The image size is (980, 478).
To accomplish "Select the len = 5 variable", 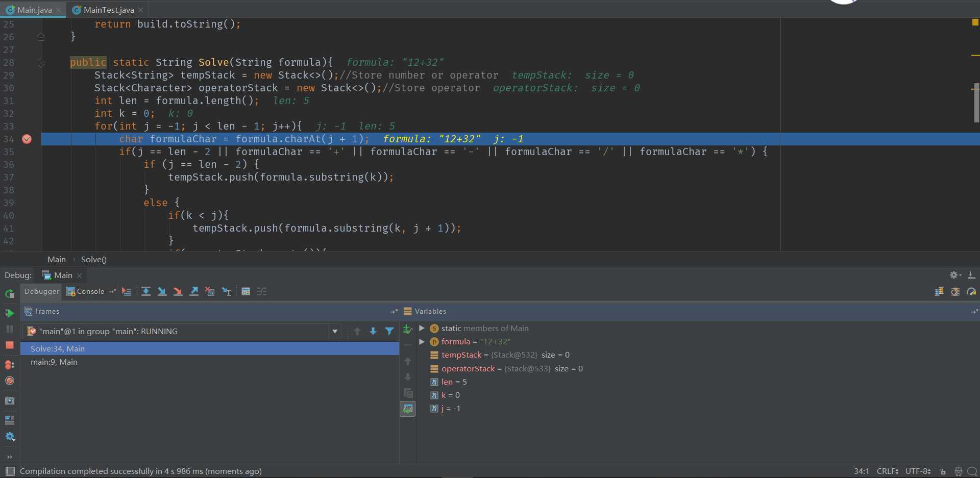I will pyautogui.click(x=698, y=382).
